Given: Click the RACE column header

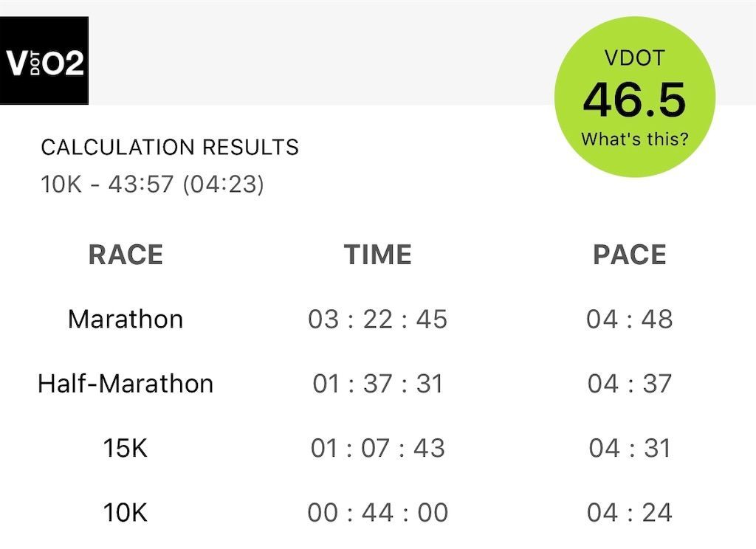Looking at the screenshot, I should [126, 255].
